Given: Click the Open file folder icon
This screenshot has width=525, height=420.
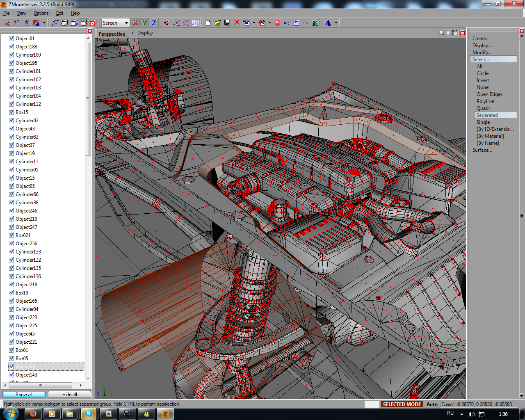Looking at the screenshot, I should click(218, 23).
